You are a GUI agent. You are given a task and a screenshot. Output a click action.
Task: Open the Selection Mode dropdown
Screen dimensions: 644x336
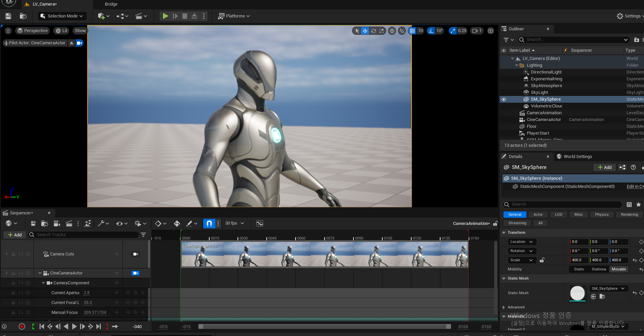(62, 16)
